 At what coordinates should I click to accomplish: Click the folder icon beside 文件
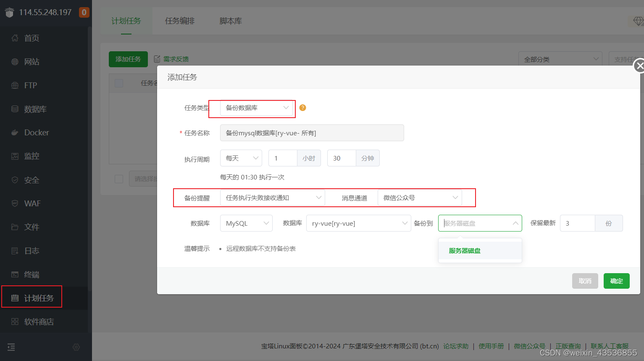[x=15, y=227]
